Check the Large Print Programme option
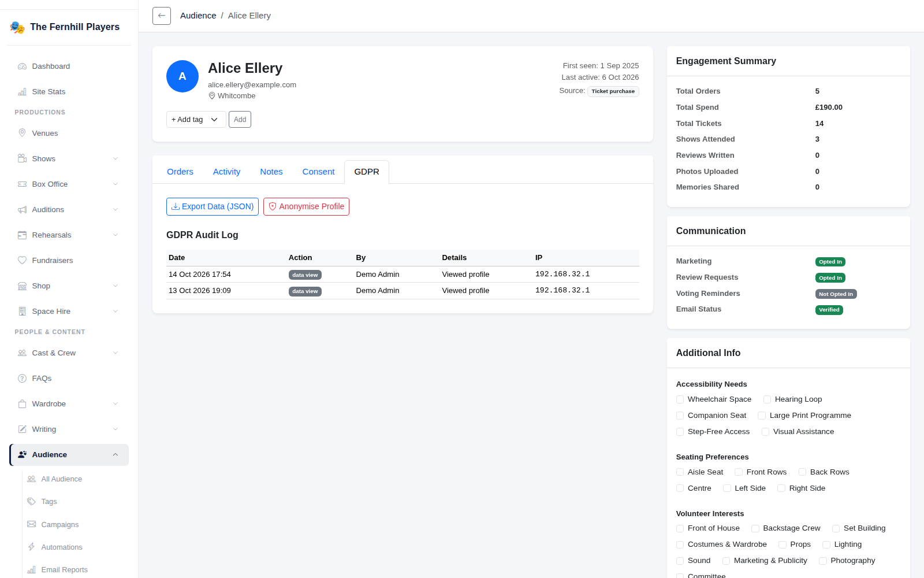924x578 pixels. click(762, 416)
